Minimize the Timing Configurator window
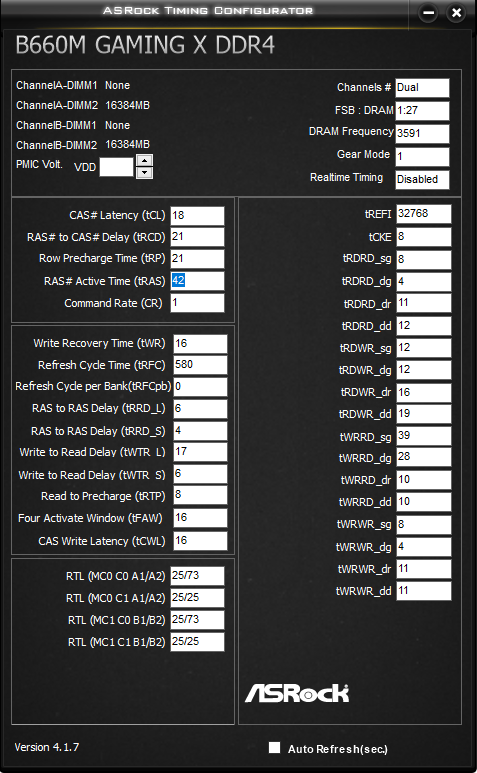 coord(428,12)
